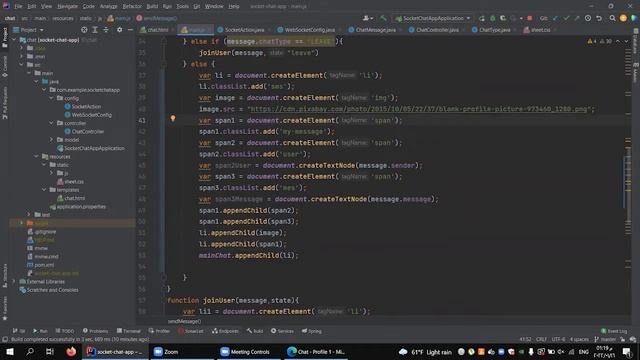Click the Rollback undo icon

click(x=599, y=18)
